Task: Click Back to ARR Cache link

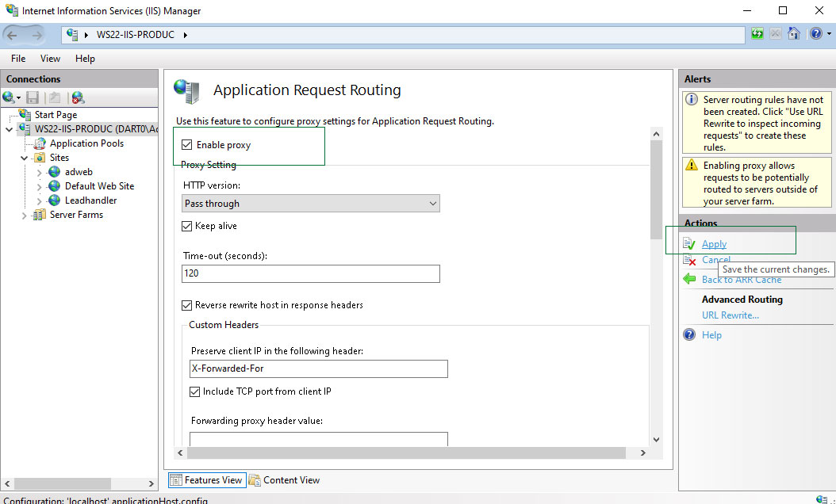Action: [x=742, y=280]
